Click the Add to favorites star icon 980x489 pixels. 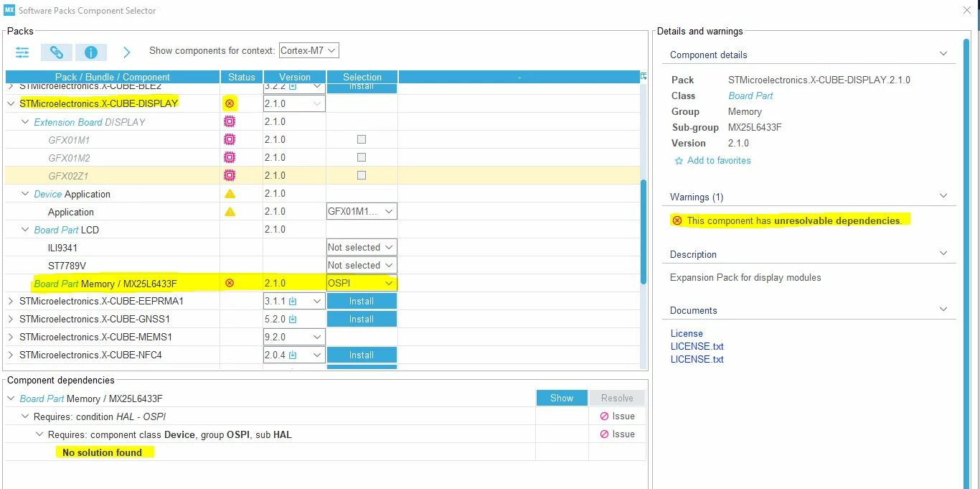[679, 161]
